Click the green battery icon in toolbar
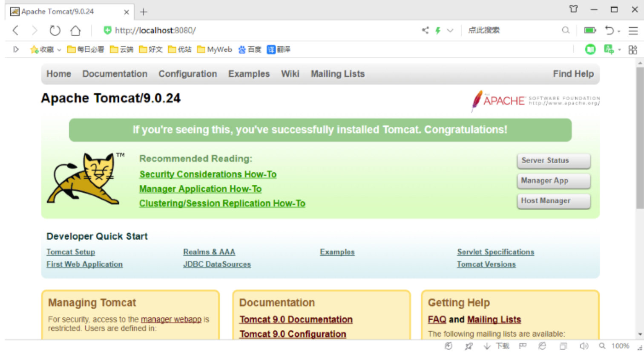Image resolution: width=644 pixels, height=354 pixels. click(590, 30)
